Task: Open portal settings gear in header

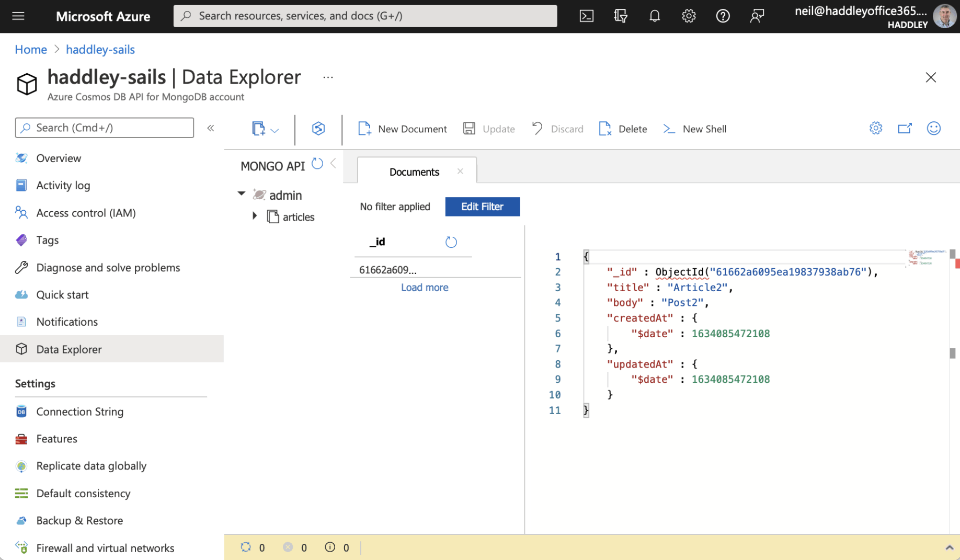Action: click(x=688, y=16)
